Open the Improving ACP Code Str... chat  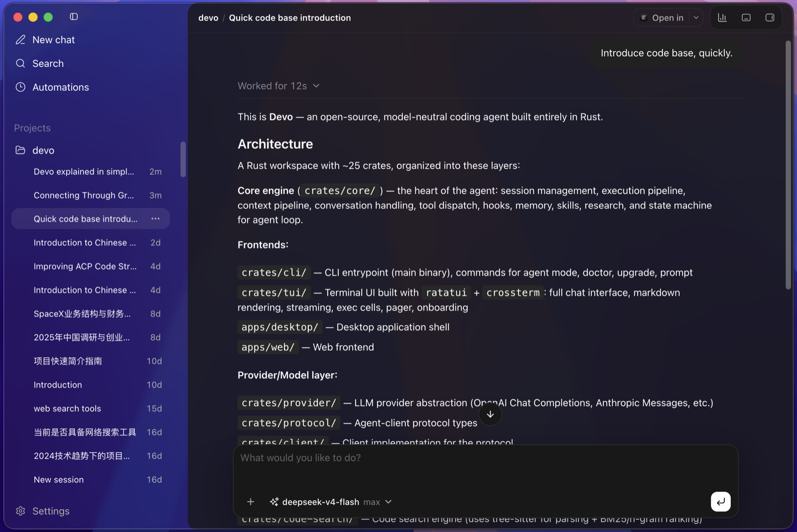91,266
